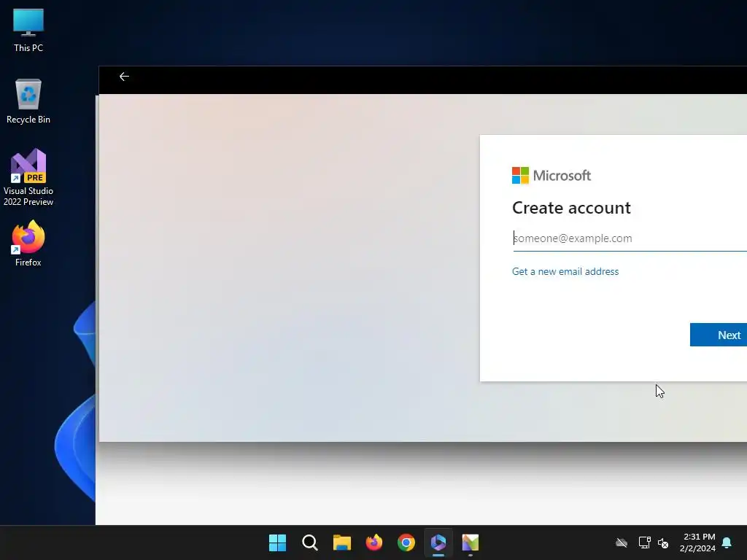Screen dimensions: 747x560
Task: Select the This PC desktop icon
Action: [28, 30]
